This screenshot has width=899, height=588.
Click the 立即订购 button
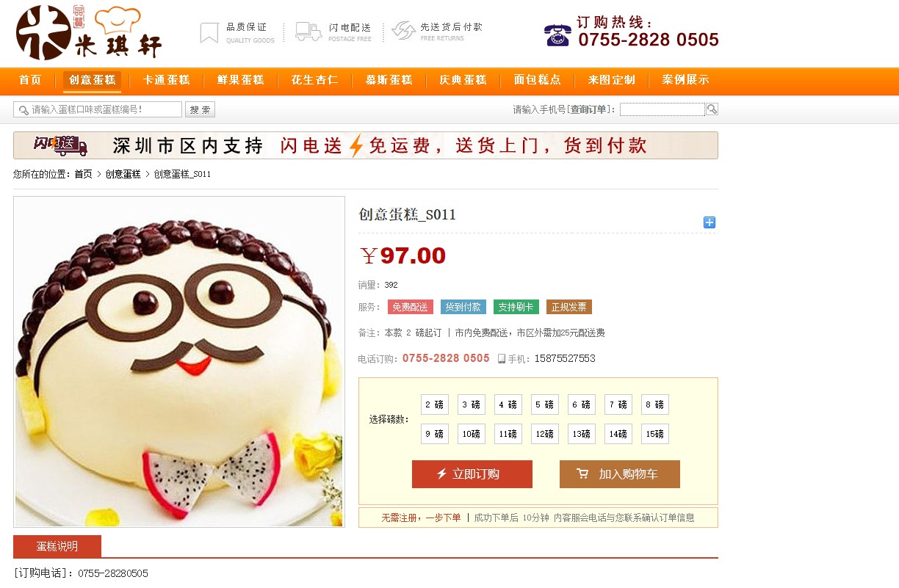coord(472,474)
